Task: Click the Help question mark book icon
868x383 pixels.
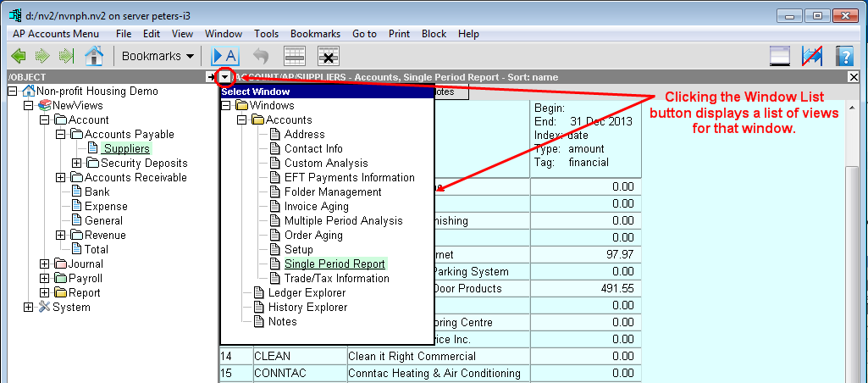Action: (843, 56)
